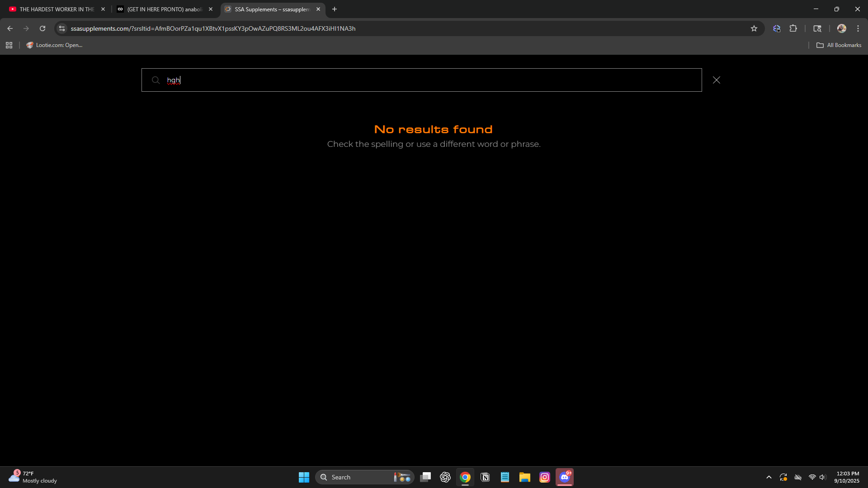Viewport: 868px width, 488px height.
Task: Open the Apps grid in bookmarks bar
Action: (9, 45)
